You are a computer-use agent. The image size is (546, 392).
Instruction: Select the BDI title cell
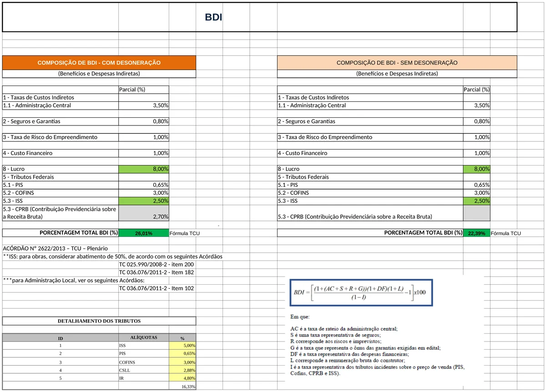pos(259,17)
